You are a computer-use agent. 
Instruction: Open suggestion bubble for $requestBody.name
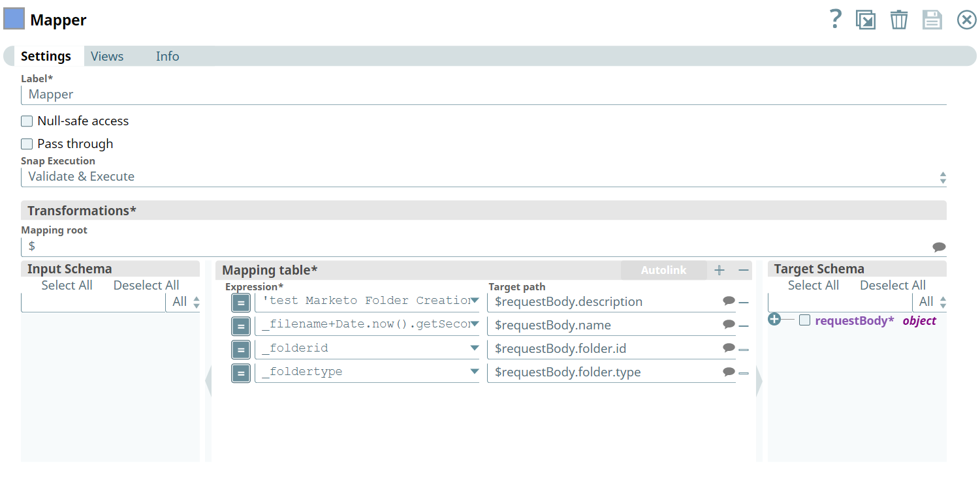[729, 325]
